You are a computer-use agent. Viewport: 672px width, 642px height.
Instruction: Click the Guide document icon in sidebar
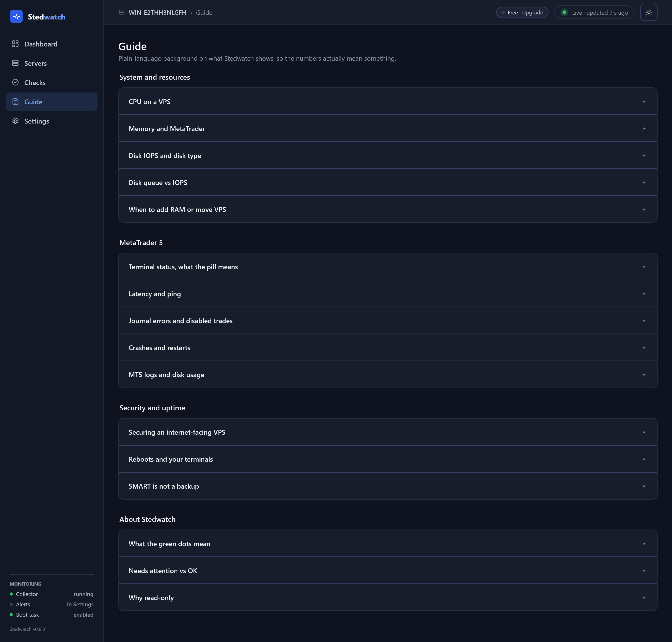[15, 102]
